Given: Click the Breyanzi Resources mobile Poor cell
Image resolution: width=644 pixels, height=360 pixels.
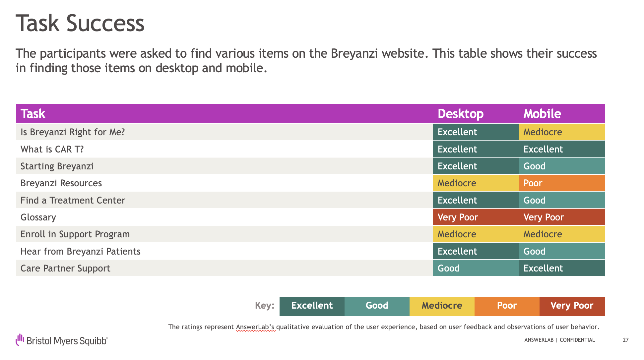Looking at the screenshot, I should pyautogui.click(x=561, y=183).
